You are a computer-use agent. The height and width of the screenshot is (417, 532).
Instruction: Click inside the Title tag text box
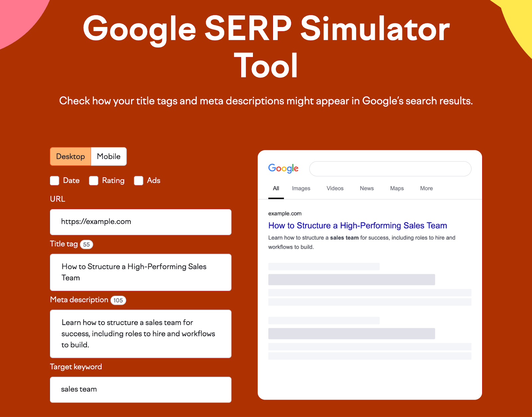[x=140, y=272]
